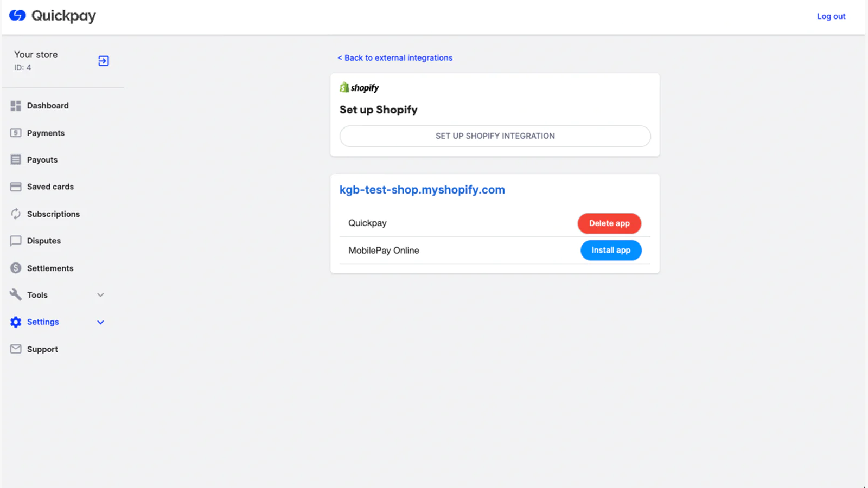This screenshot has width=868, height=488.
Task: Click the Settlements dollar icon
Action: [16, 268]
